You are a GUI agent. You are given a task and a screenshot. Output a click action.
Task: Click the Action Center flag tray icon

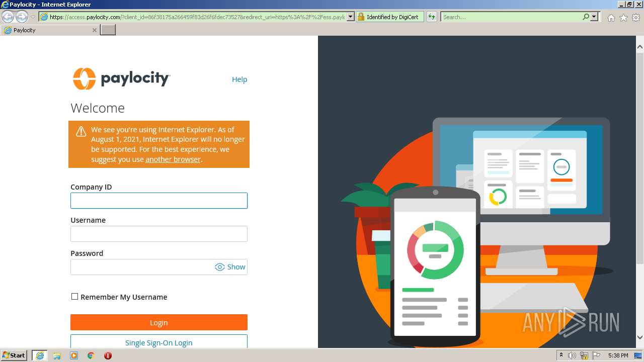(x=597, y=355)
